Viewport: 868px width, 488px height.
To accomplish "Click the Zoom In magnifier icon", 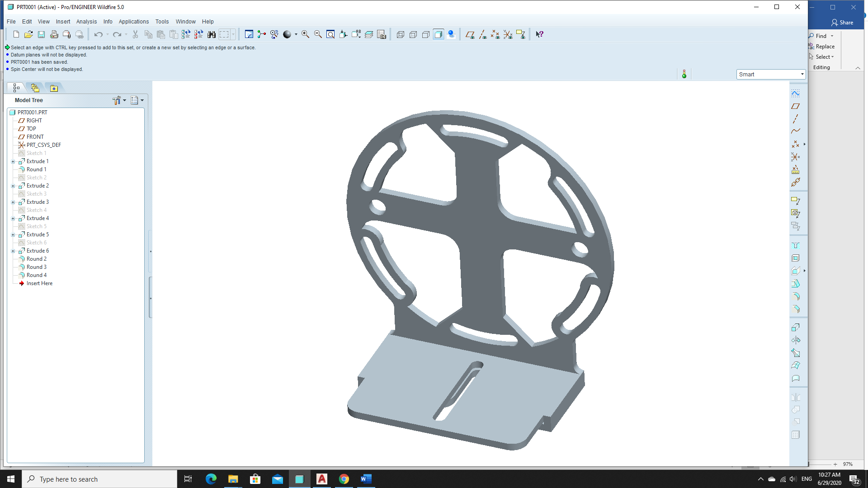I will pos(305,34).
